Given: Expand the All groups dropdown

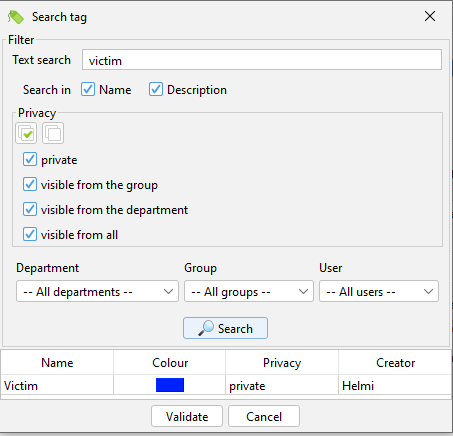Looking at the screenshot, I should pyautogui.click(x=249, y=291).
